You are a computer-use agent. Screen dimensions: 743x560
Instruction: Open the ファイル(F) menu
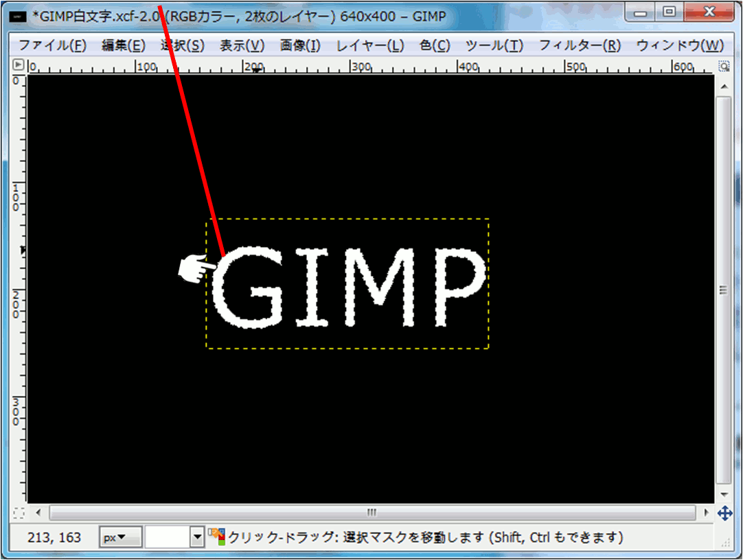pos(52,45)
